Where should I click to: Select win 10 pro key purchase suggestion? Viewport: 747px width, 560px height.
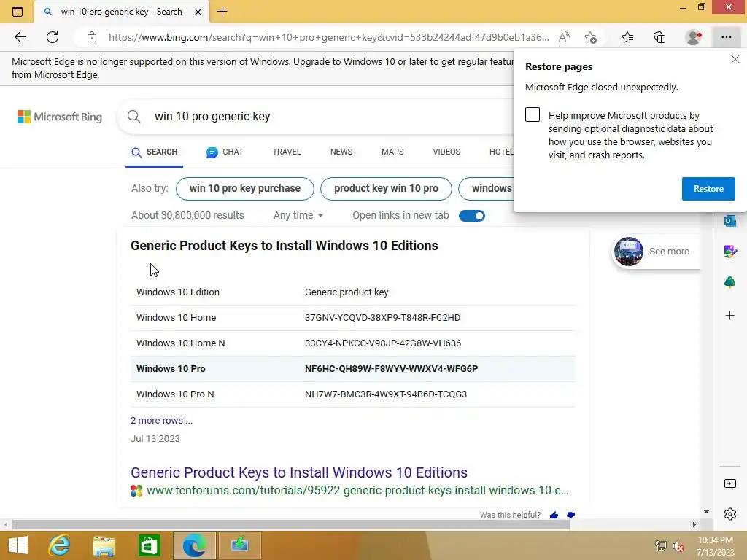click(x=245, y=189)
